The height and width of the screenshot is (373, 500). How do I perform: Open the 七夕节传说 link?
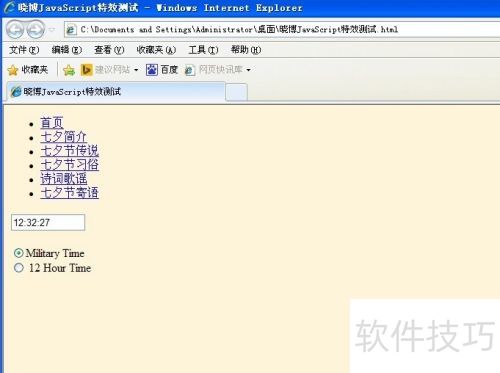point(69,151)
